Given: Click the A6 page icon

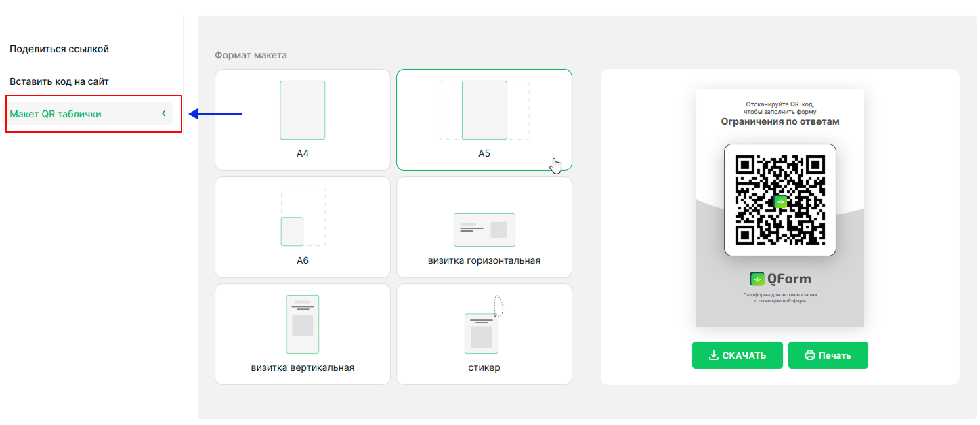Looking at the screenshot, I should point(292,231).
